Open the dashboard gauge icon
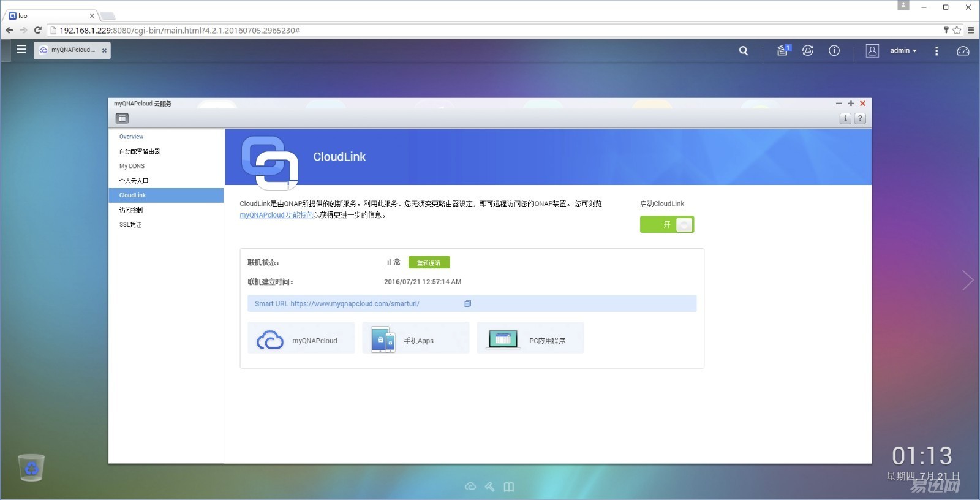 962,51
